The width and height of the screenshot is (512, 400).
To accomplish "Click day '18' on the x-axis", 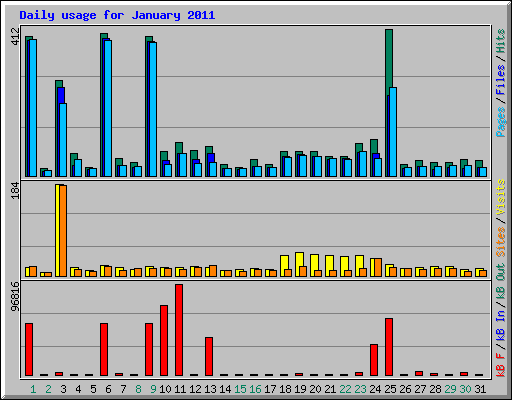I will (285, 389).
